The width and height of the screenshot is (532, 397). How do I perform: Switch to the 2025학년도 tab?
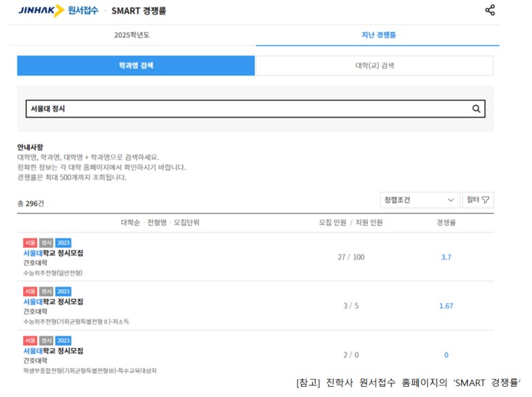pyautogui.click(x=131, y=35)
